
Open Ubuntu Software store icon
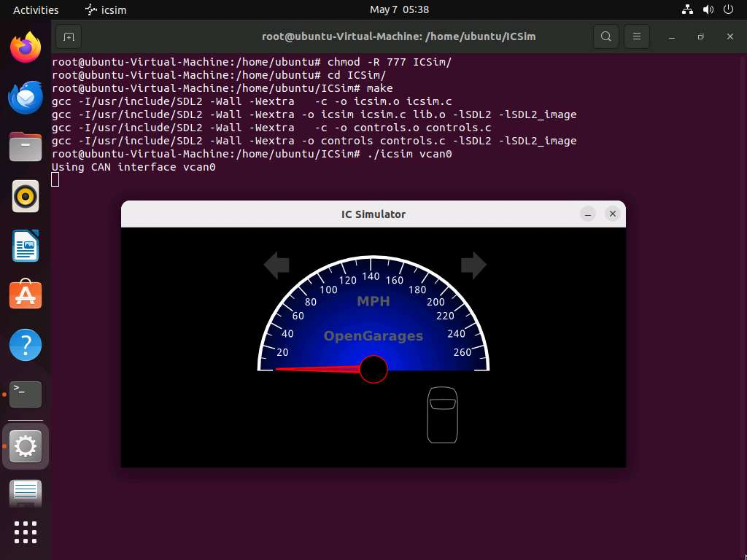click(26, 295)
